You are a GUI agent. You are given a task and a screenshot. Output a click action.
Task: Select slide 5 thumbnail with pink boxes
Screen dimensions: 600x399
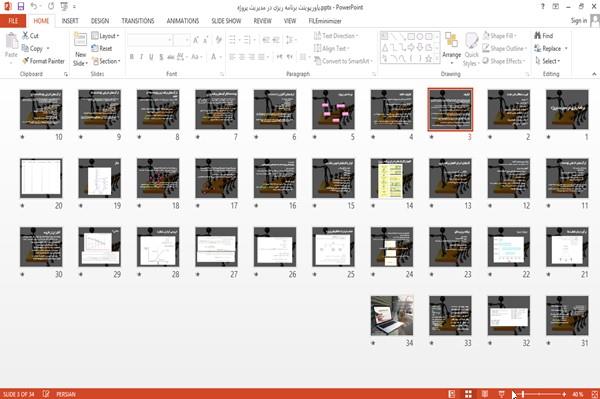[x=333, y=109]
